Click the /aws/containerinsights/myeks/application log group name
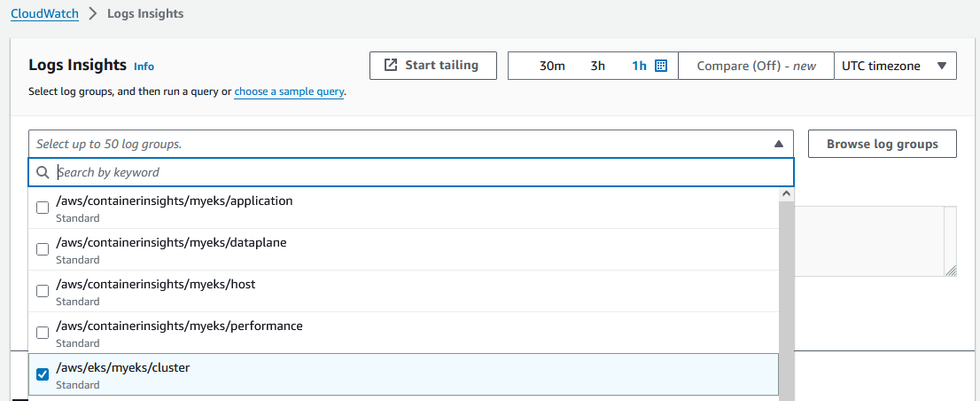The width and height of the screenshot is (980, 401). (x=175, y=201)
